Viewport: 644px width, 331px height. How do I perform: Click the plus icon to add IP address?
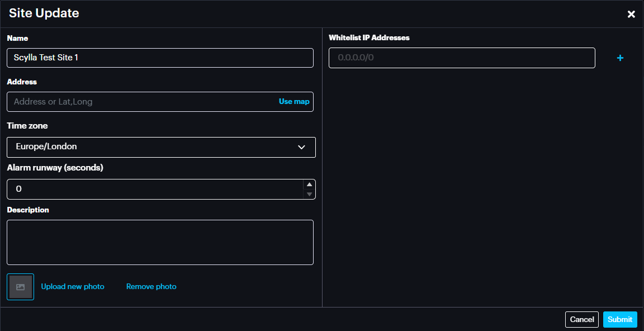[620, 58]
